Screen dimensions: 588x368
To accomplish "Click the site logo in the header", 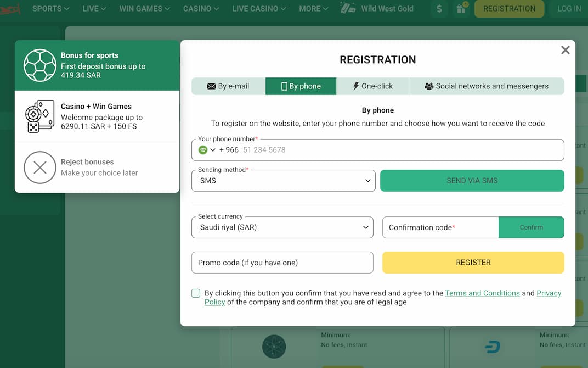I will click(x=10, y=9).
